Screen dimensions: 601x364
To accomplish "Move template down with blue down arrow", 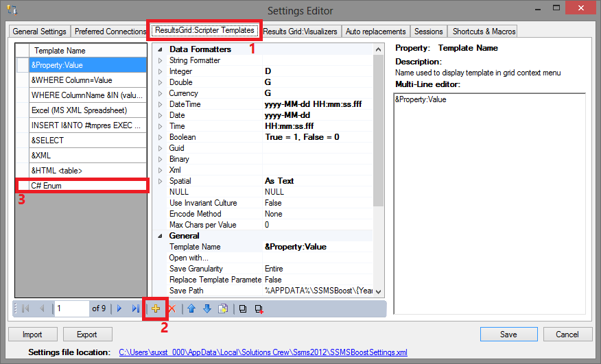I will point(207,308).
